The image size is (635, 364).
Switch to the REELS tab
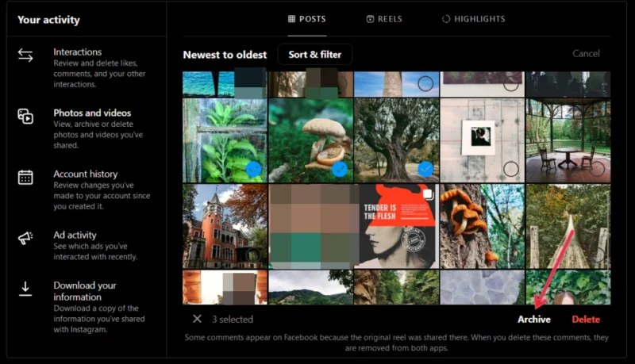[384, 19]
